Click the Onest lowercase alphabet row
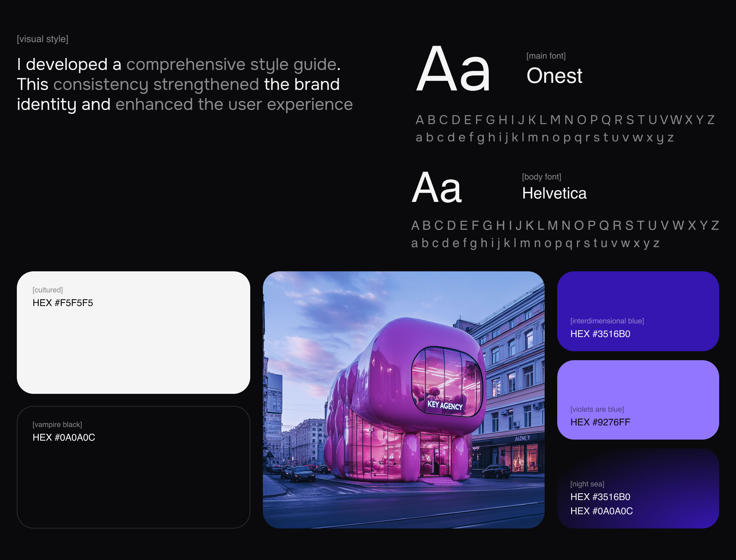This screenshot has width=736, height=560. [x=545, y=137]
